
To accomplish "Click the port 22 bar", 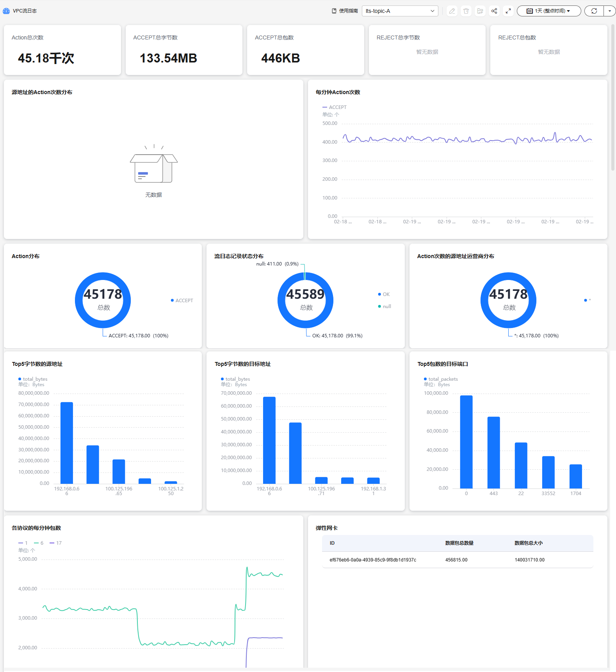I will [x=521, y=465].
